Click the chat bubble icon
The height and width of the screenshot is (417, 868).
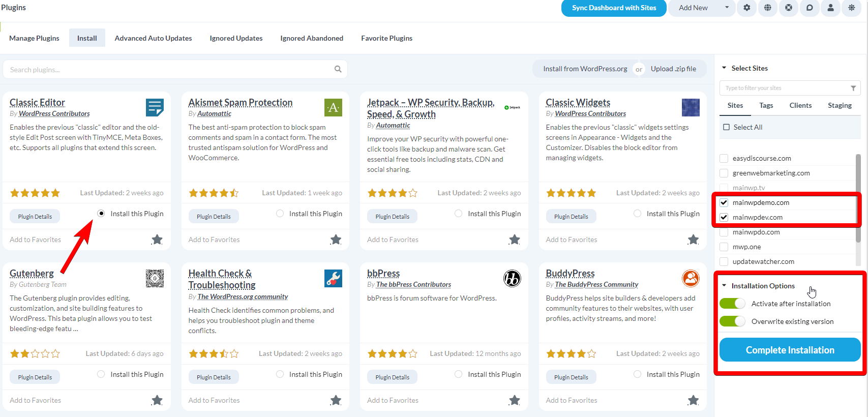click(810, 8)
